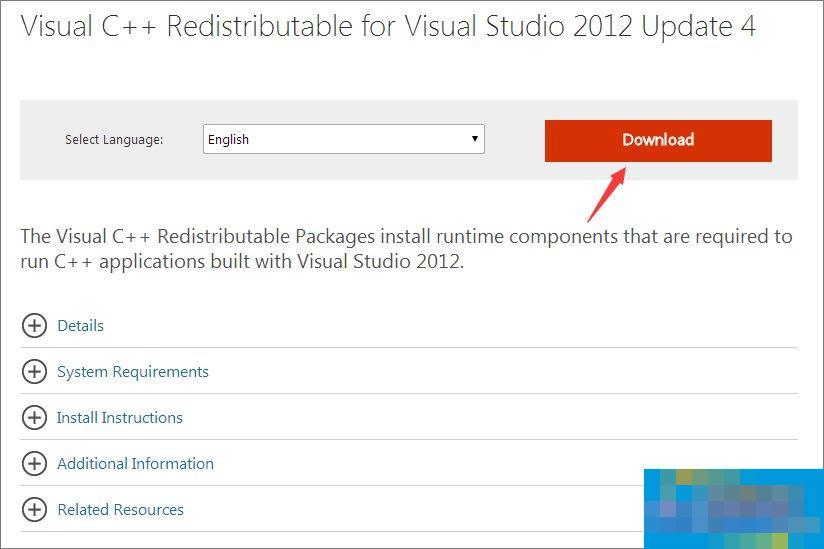
Task: Expand Install Instructions via plus icon
Action: tap(34, 418)
